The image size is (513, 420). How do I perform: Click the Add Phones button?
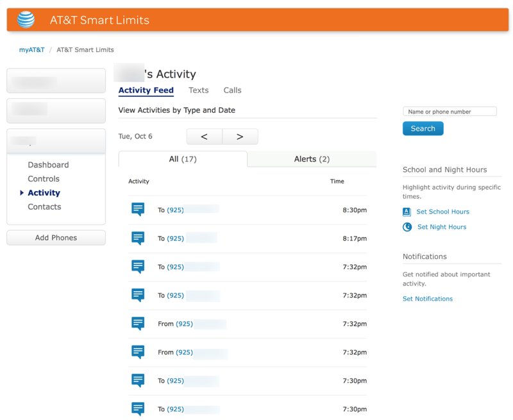(x=56, y=238)
